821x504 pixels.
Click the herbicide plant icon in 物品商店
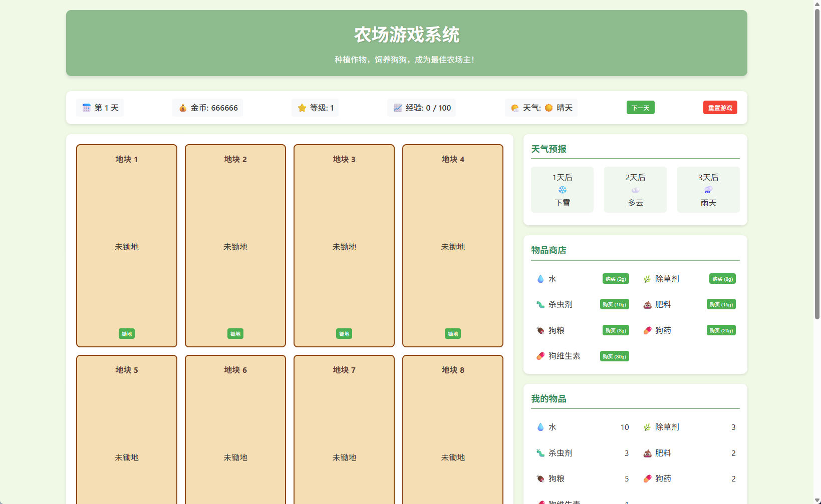pyautogui.click(x=647, y=279)
